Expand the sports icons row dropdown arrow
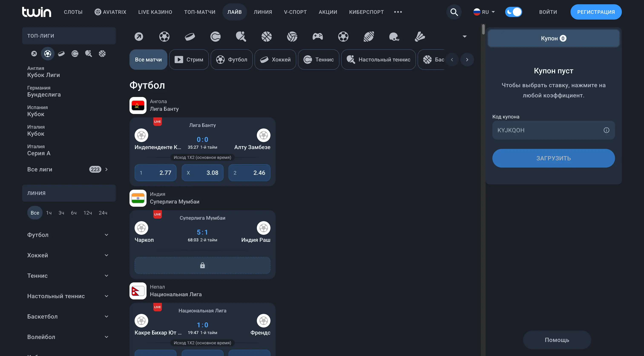This screenshot has height=356, width=644. click(464, 37)
